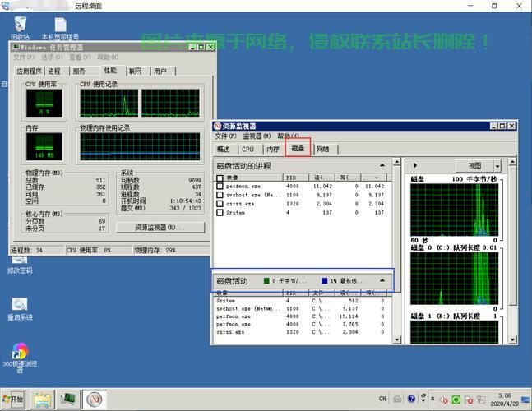Switch to 概述 tab in Resource Monitor
This screenshot has width=532, height=411.
(224, 150)
